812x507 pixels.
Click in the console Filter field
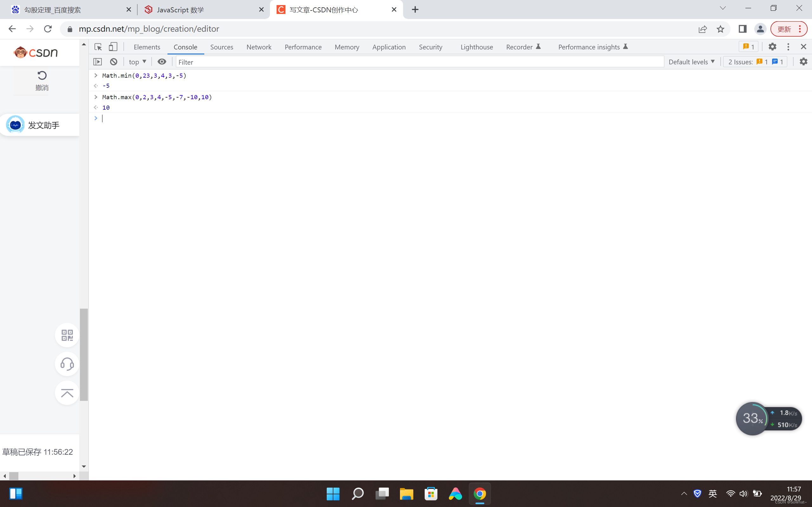[x=419, y=62]
